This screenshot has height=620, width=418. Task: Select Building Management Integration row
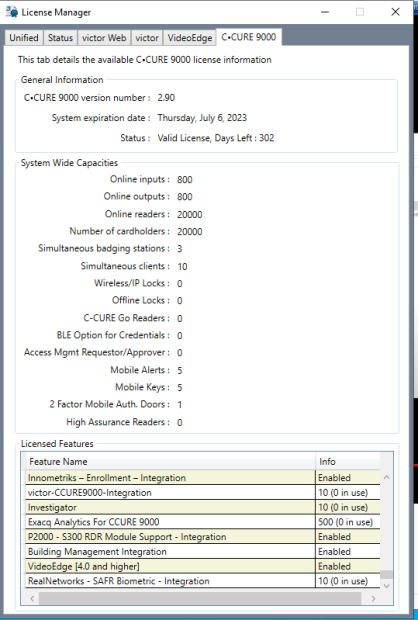pos(203,552)
